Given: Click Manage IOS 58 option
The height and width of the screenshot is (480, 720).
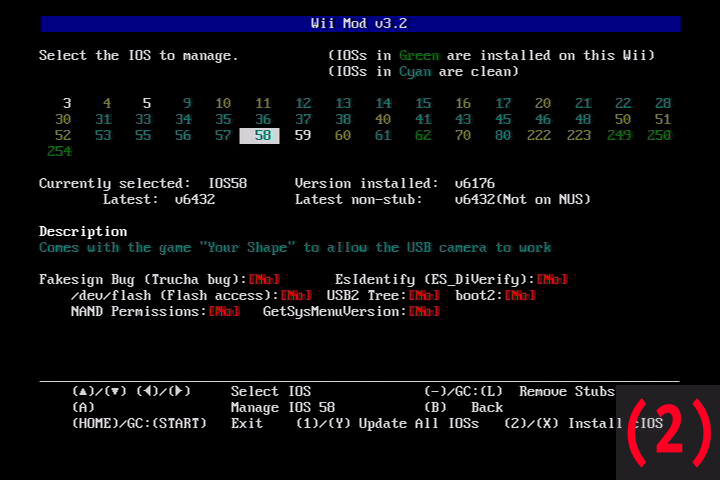Looking at the screenshot, I should [x=283, y=407].
